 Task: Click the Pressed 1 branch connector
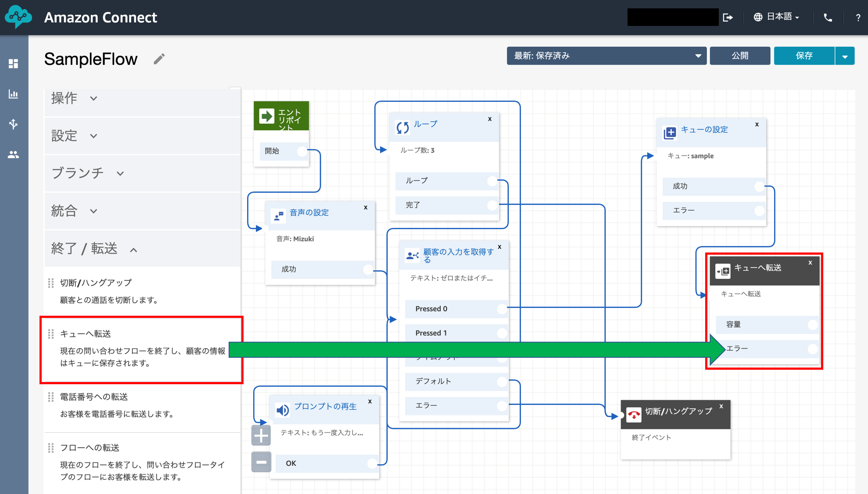pyautogui.click(x=502, y=333)
